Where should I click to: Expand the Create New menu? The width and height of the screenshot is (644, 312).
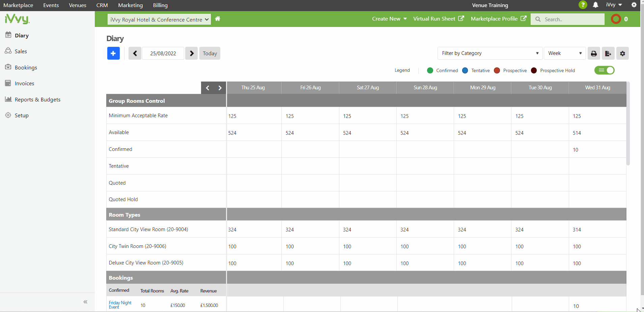[389, 19]
